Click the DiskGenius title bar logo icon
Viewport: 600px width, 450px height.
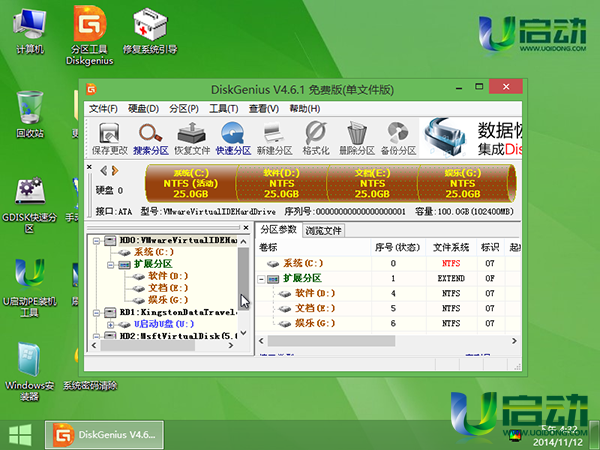(91, 89)
